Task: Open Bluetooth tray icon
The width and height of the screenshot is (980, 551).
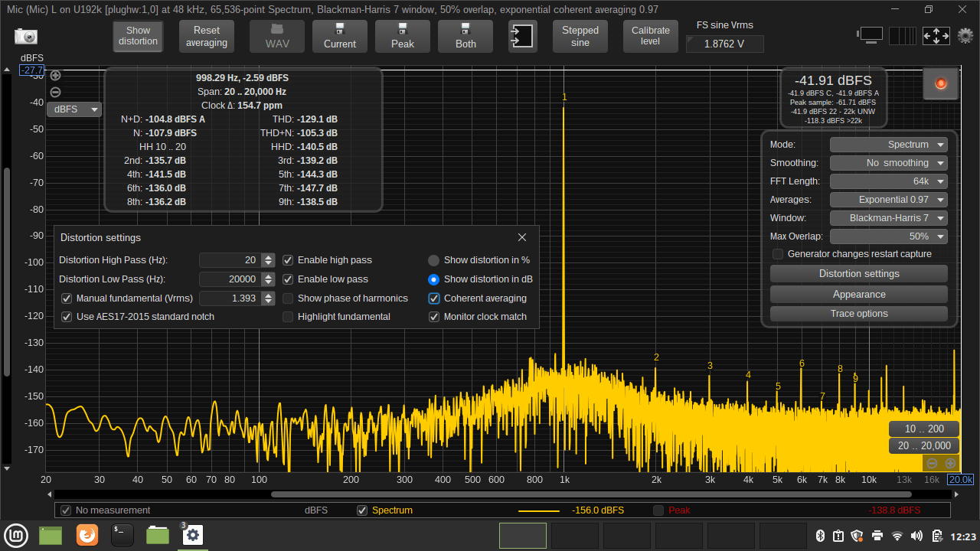Action: [818, 536]
